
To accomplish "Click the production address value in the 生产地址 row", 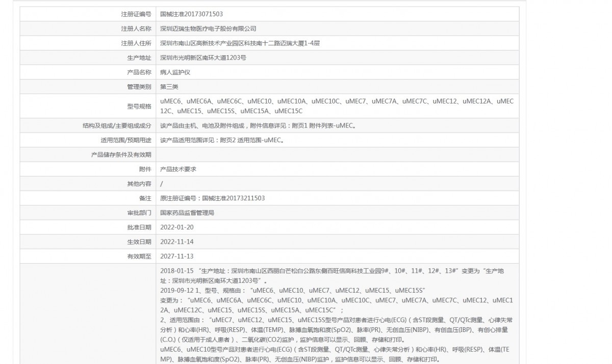I will [x=203, y=58].
